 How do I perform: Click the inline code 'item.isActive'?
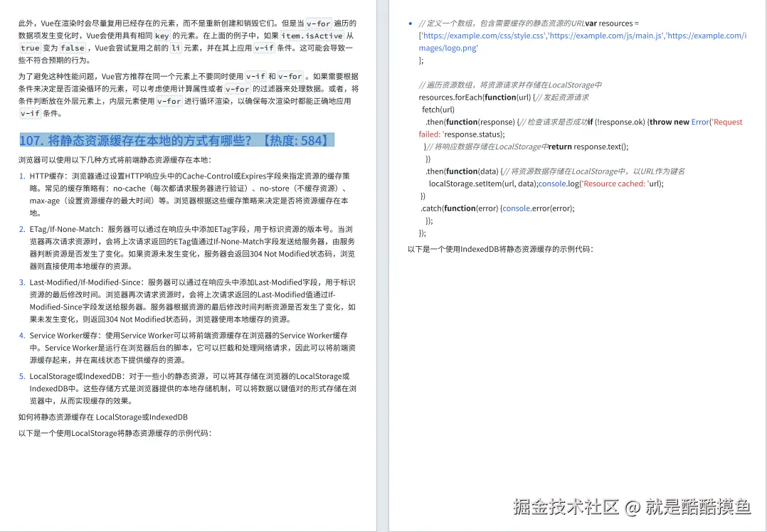point(312,36)
